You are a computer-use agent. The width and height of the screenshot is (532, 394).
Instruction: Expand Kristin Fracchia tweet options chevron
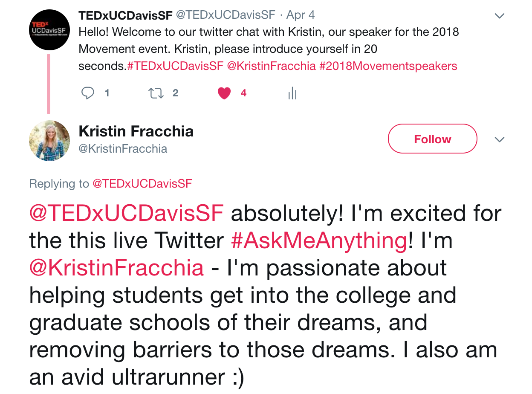pos(499,139)
